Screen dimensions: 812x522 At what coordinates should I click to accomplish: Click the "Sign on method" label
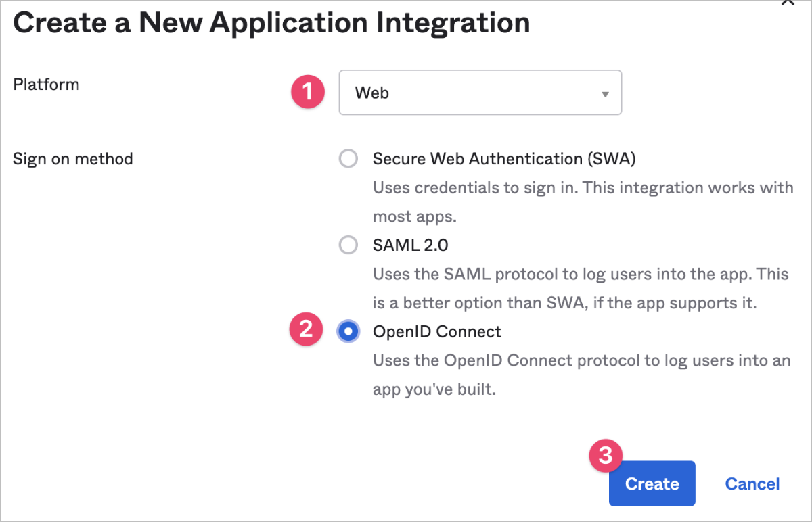point(72,159)
